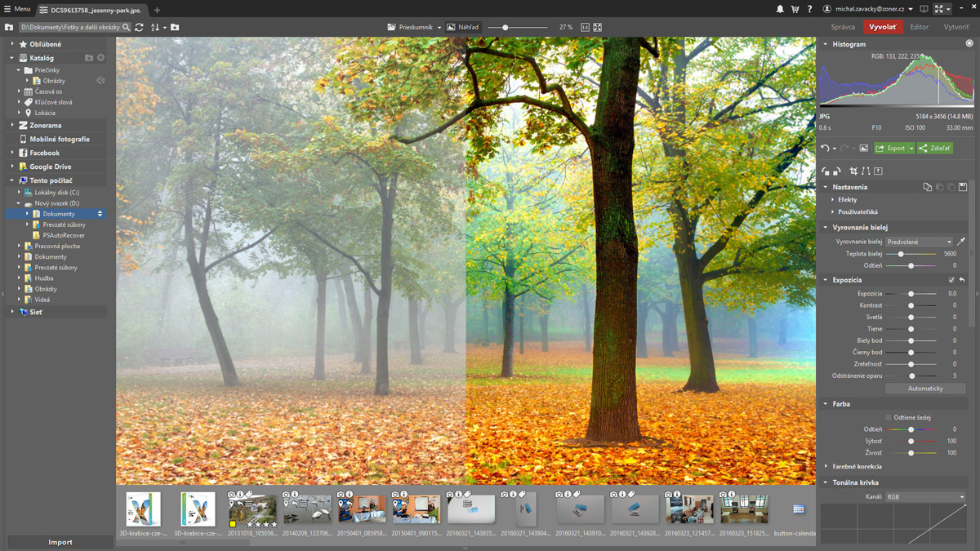Image resolution: width=980 pixels, height=551 pixels.
Task: Open the Vyrovnanie bielej Predvolené dropdown
Action: (x=920, y=242)
